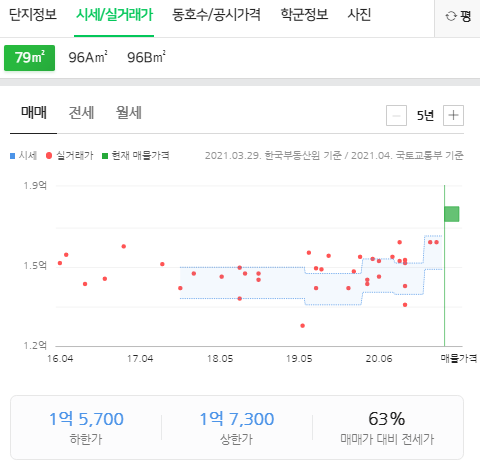Screen dimensions: 480x465
Task: Switch to the 월세 price tab
Action: (129, 113)
